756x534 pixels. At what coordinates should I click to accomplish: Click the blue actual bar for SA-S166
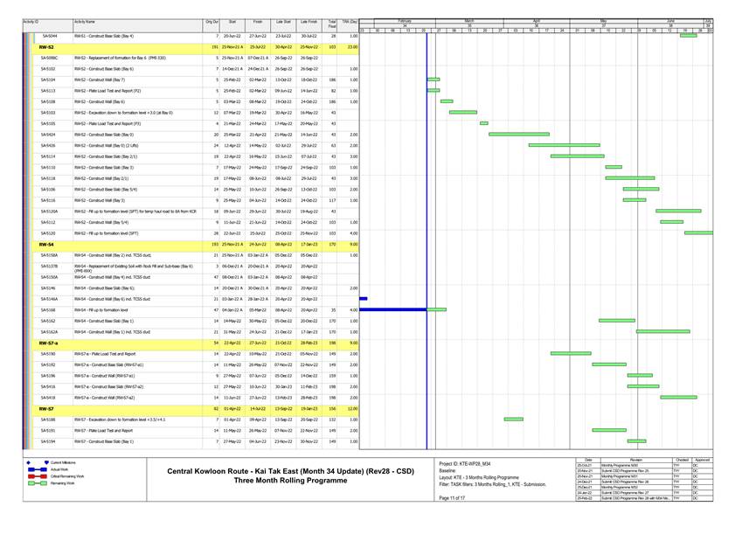coord(393,309)
